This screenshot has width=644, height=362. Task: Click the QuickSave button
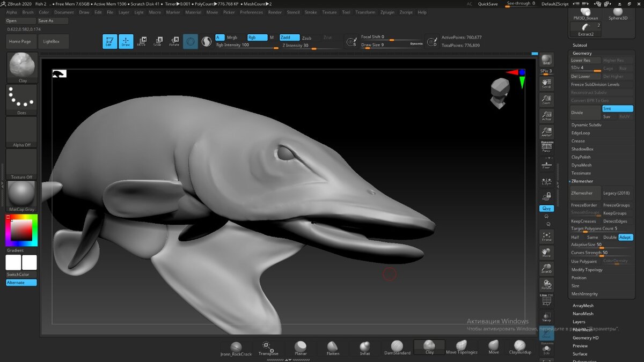488,4
